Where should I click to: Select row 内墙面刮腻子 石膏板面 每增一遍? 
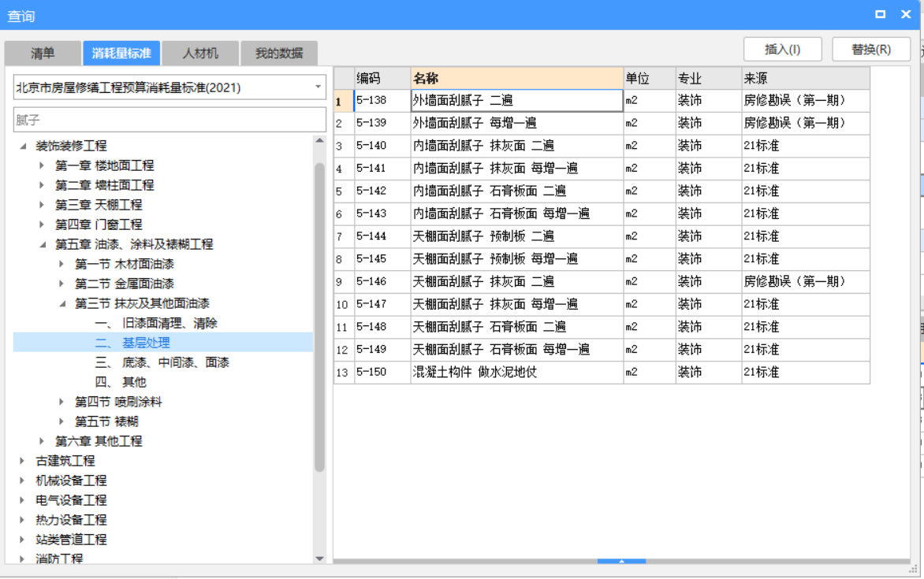pos(602,213)
